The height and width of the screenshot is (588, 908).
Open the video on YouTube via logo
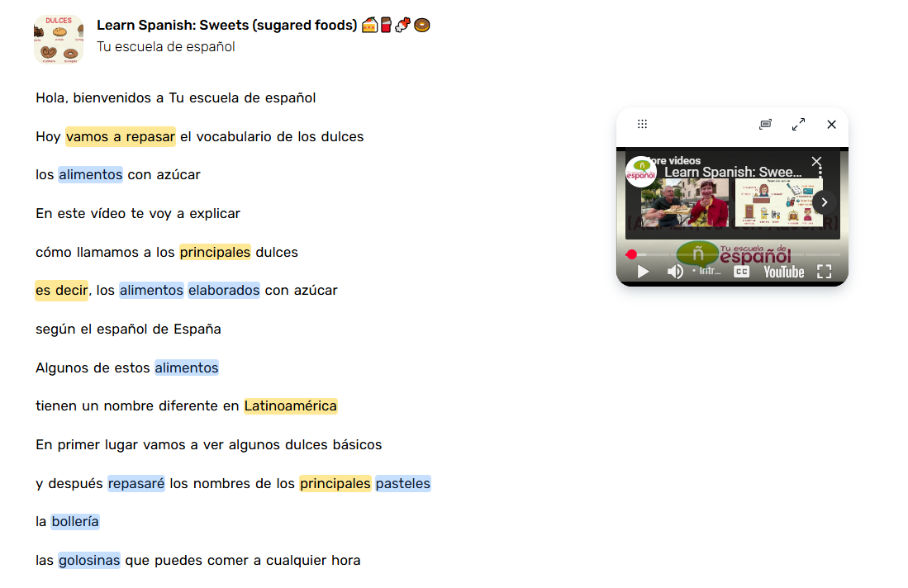pos(783,272)
